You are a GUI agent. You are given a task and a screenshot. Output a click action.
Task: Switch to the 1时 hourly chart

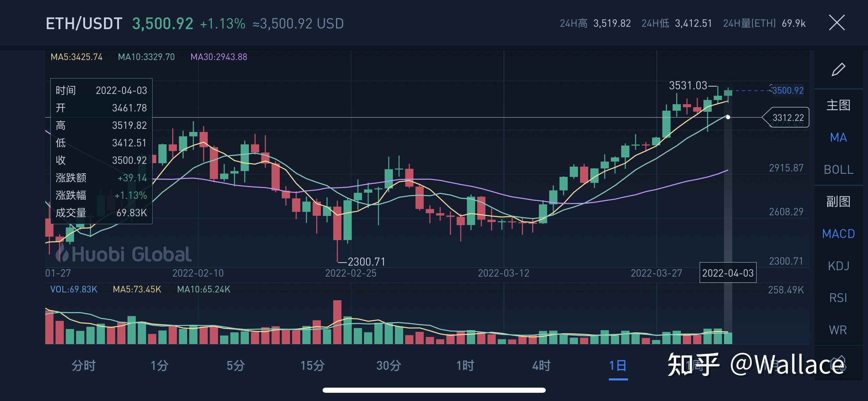tap(465, 365)
